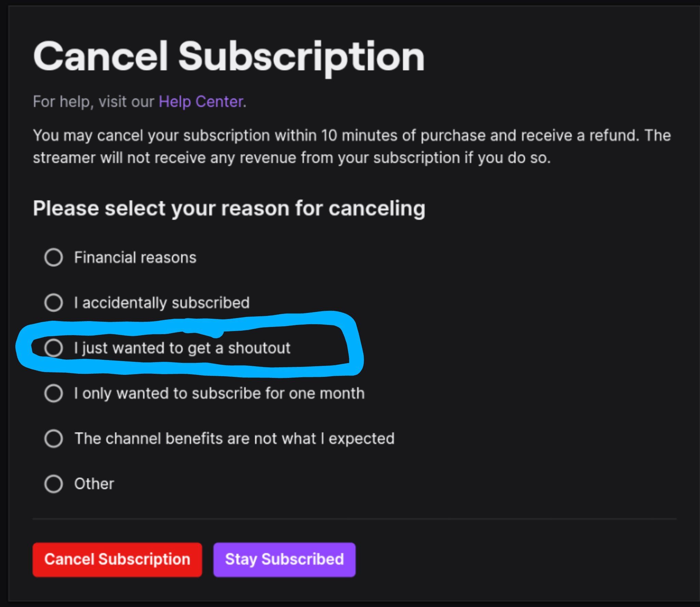Image resolution: width=700 pixels, height=607 pixels.
Task: Click the 10 minutes refund policy paragraph
Action: tap(351, 146)
